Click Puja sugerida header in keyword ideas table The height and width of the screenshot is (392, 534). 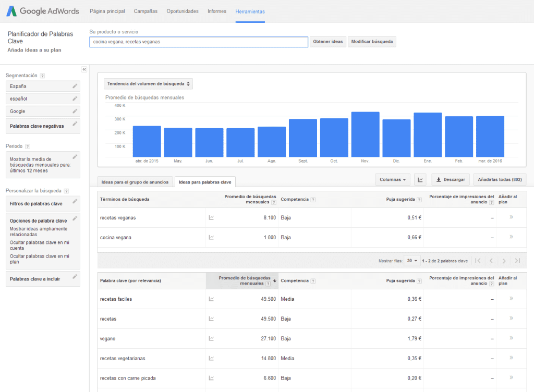click(400, 281)
